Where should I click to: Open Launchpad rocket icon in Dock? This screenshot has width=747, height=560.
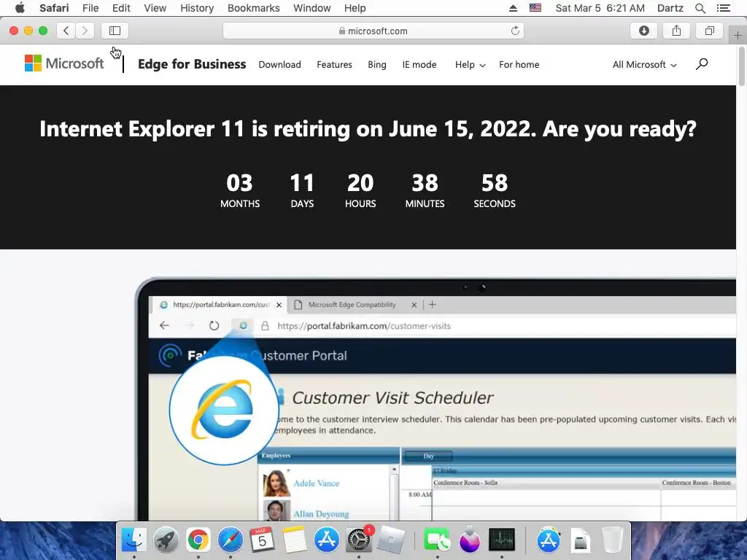coord(166,540)
